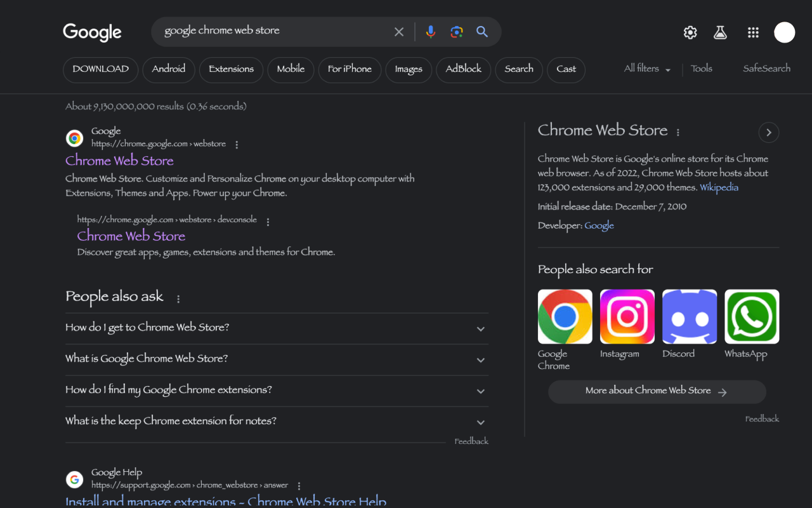
Task: Apply the AdBlock filter chip
Action: (464, 70)
